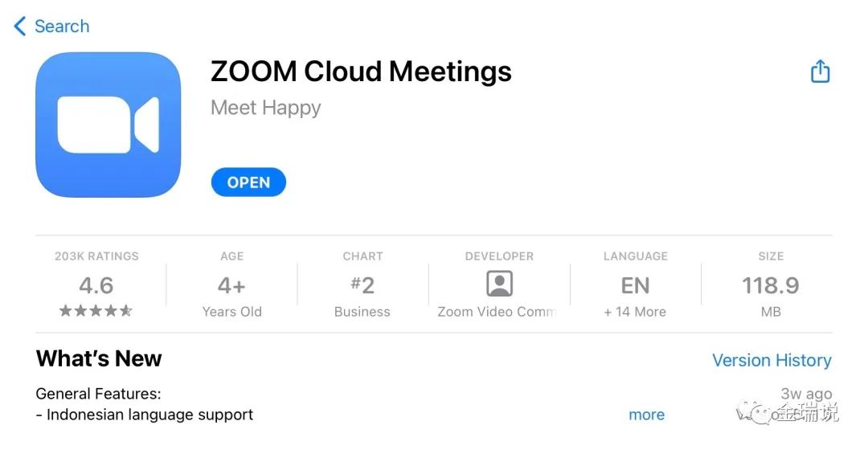Viewport: 868px width, 450px height.
Task: Tap the What's New heading
Action: [x=99, y=358]
